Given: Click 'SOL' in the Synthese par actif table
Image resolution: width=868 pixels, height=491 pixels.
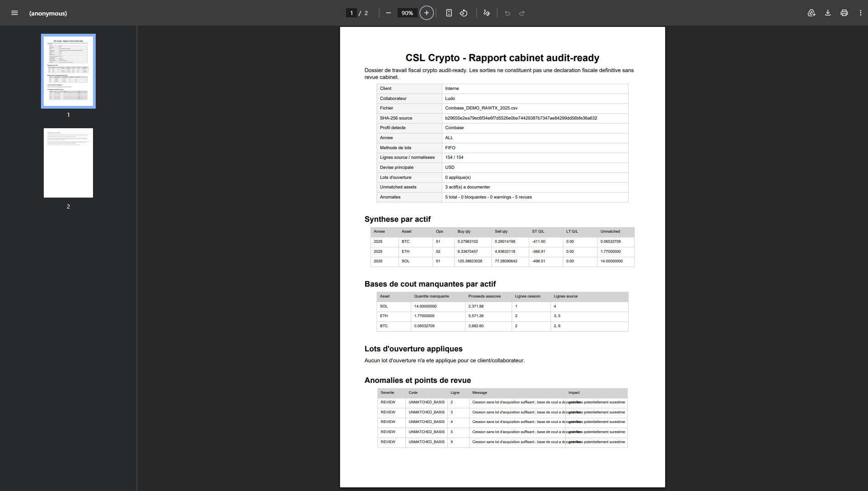Looking at the screenshot, I should (x=405, y=261).
